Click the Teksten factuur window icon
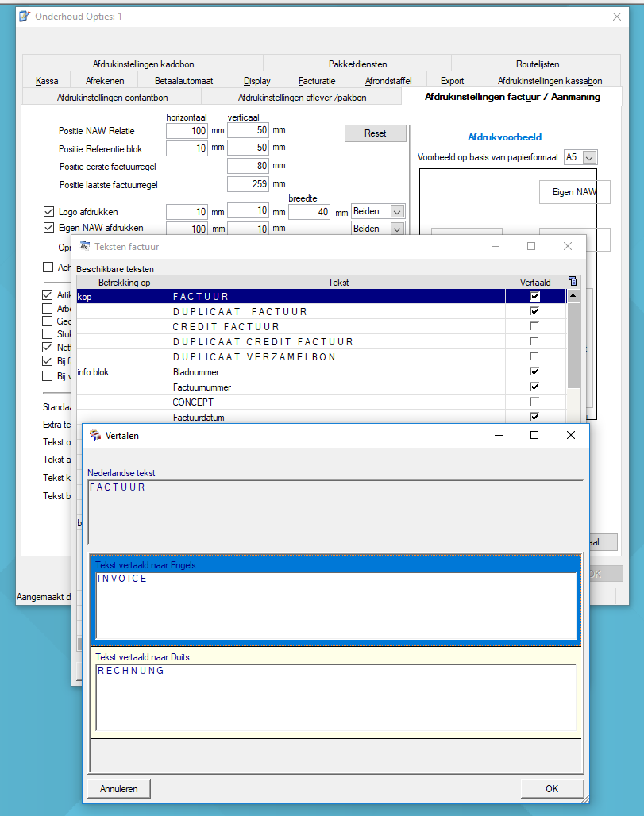Viewport: 644px width, 816px height. [x=84, y=246]
